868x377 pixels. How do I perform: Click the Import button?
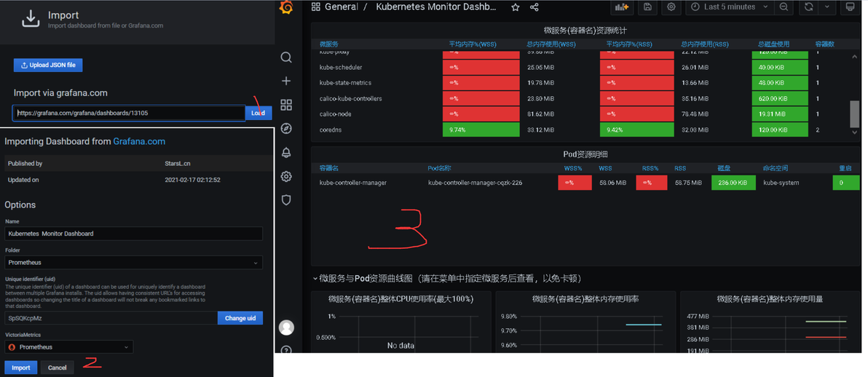point(21,368)
